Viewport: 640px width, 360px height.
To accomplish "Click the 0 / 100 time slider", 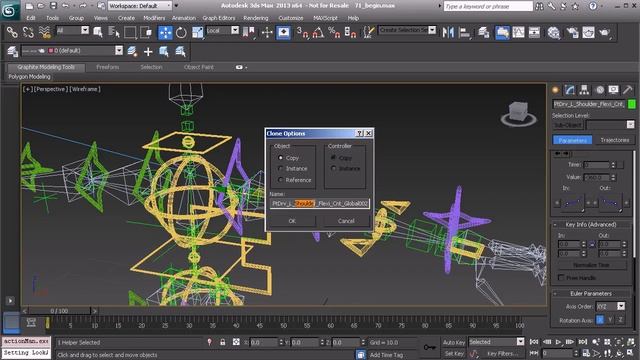I will pyautogui.click(x=59, y=311).
